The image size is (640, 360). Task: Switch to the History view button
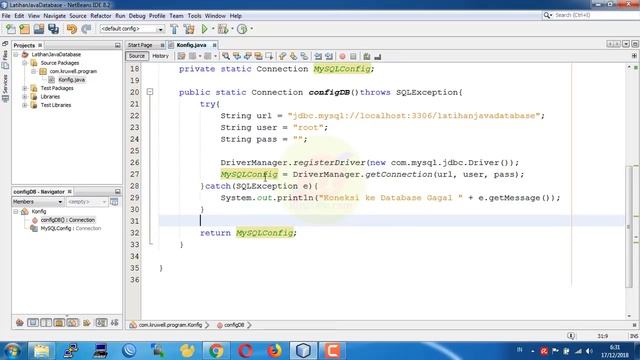click(160, 56)
